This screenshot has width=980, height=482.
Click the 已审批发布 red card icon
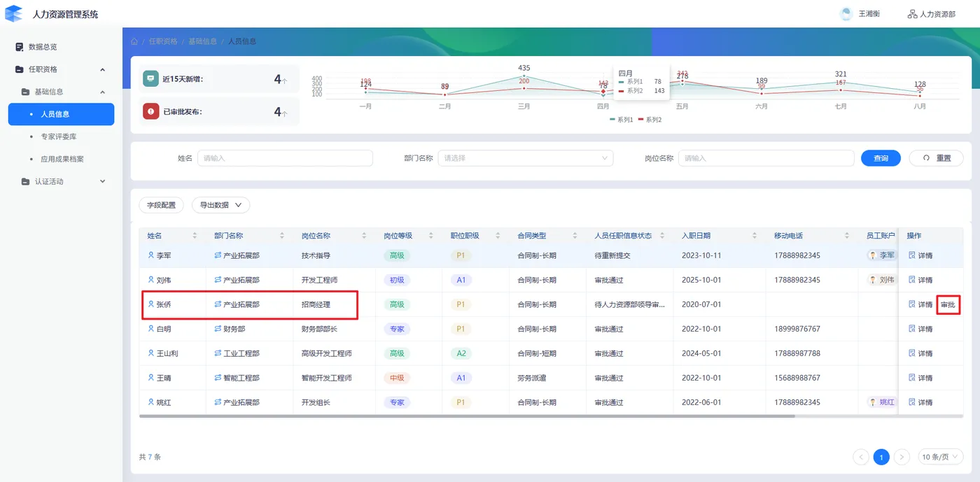[x=150, y=111]
